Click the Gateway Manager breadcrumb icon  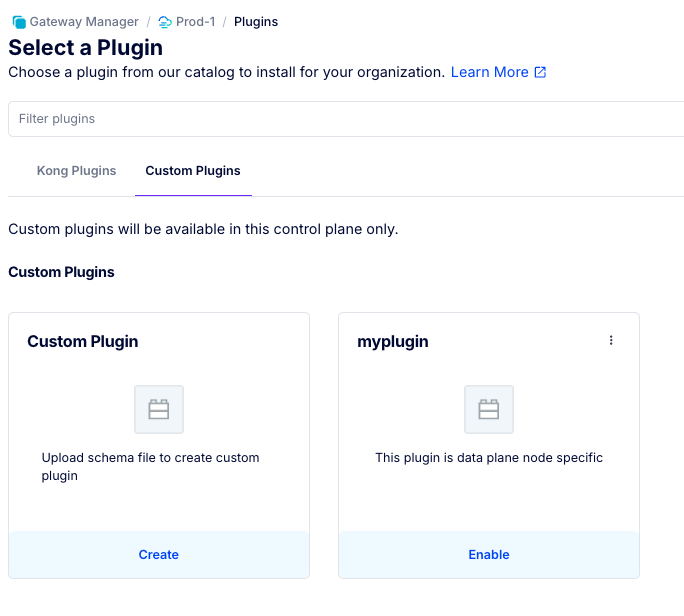[x=18, y=22]
